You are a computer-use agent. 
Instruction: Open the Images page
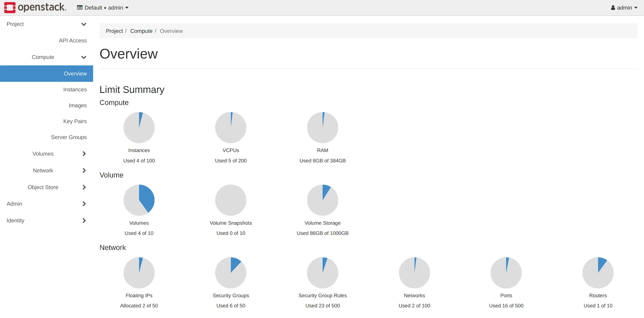tap(77, 106)
